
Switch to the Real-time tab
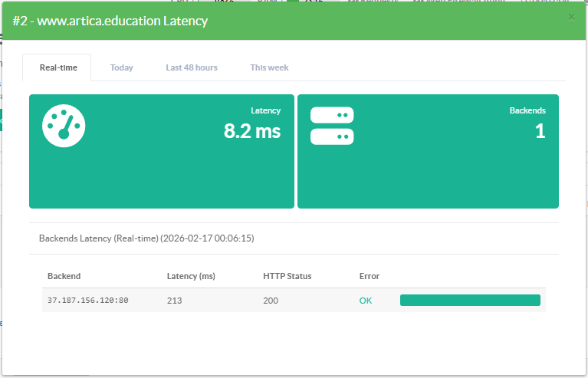(x=58, y=67)
